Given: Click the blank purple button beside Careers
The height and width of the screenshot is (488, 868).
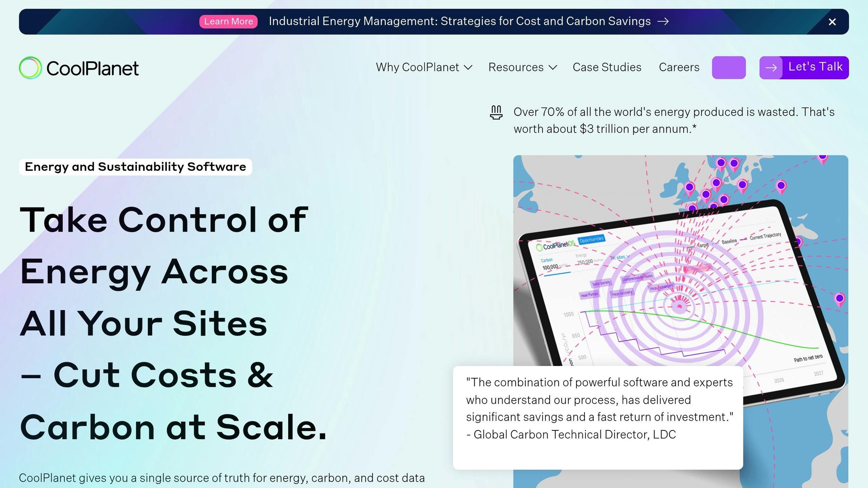Looking at the screenshot, I should (x=729, y=68).
